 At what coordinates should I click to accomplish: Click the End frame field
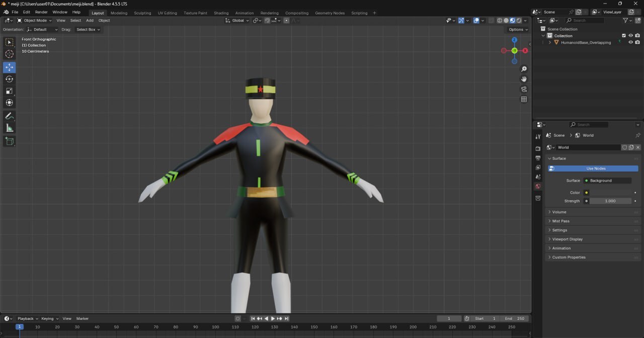click(515, 318)
